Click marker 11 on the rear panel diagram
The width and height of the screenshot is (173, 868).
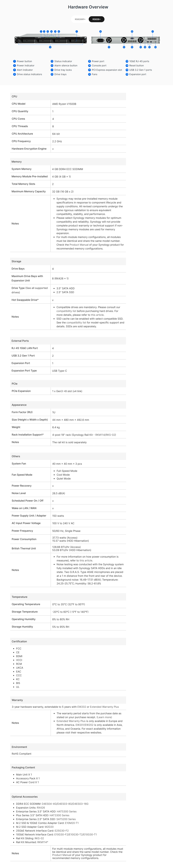pyautogui.click(x=152, y=31)
